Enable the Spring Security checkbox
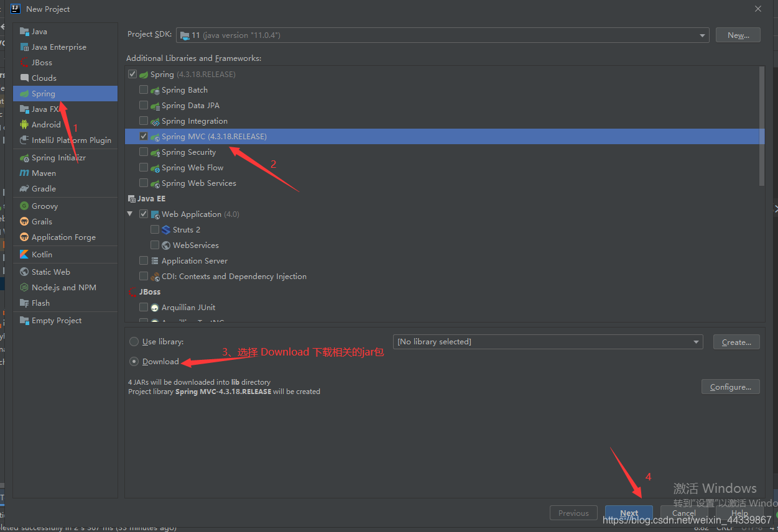Viewport: 778px width, 532px height. click(x=144, y=152)
